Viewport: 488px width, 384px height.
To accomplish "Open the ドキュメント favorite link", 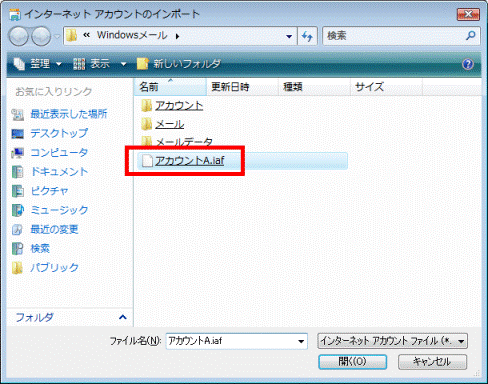I will click(59, 172).
